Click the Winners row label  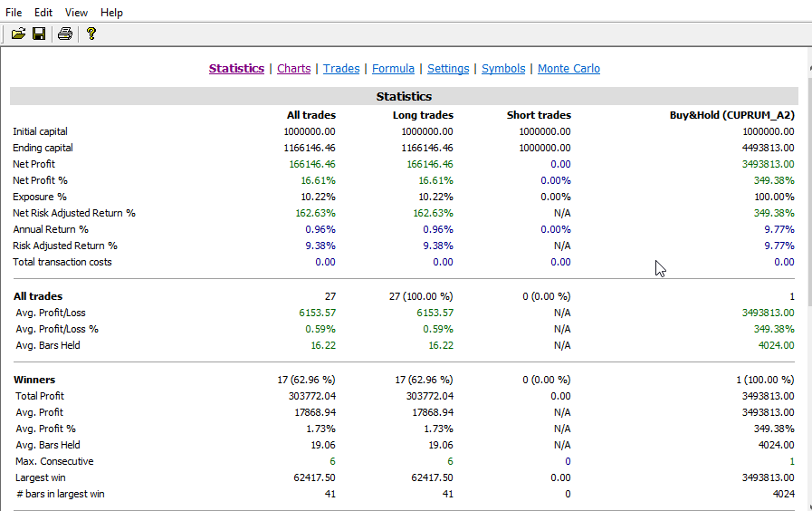34,380
